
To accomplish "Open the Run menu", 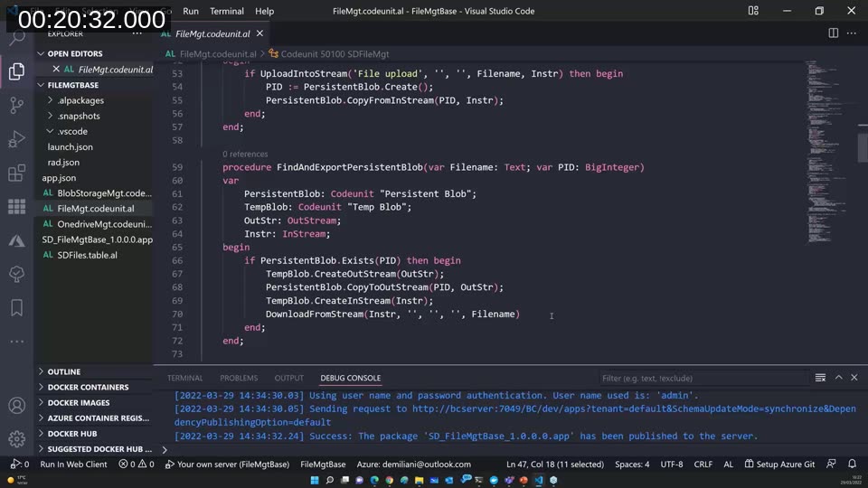I will click(191, 11).
